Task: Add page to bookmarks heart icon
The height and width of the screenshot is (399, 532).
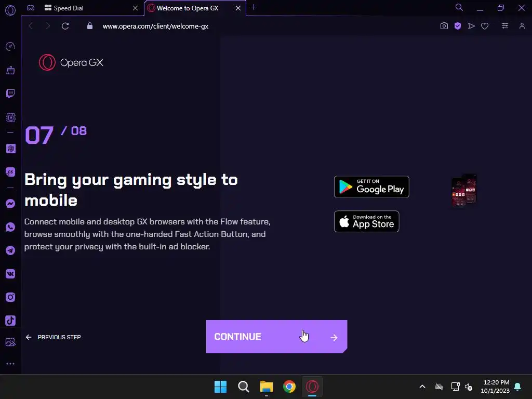Action: [485, 26]
